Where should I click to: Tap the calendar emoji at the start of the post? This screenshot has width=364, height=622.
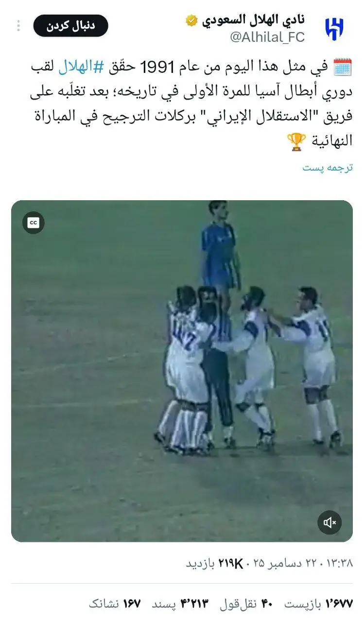click(343, 67)
